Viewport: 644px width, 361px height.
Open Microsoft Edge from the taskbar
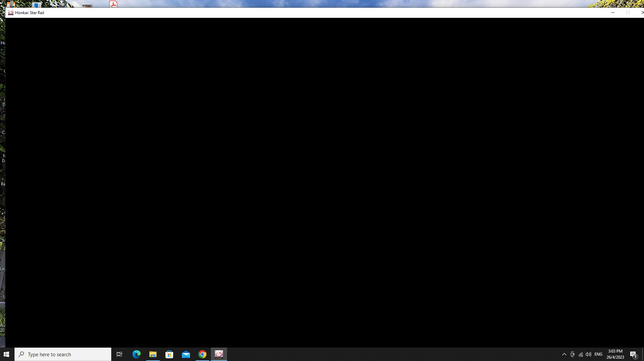(136, 354)
